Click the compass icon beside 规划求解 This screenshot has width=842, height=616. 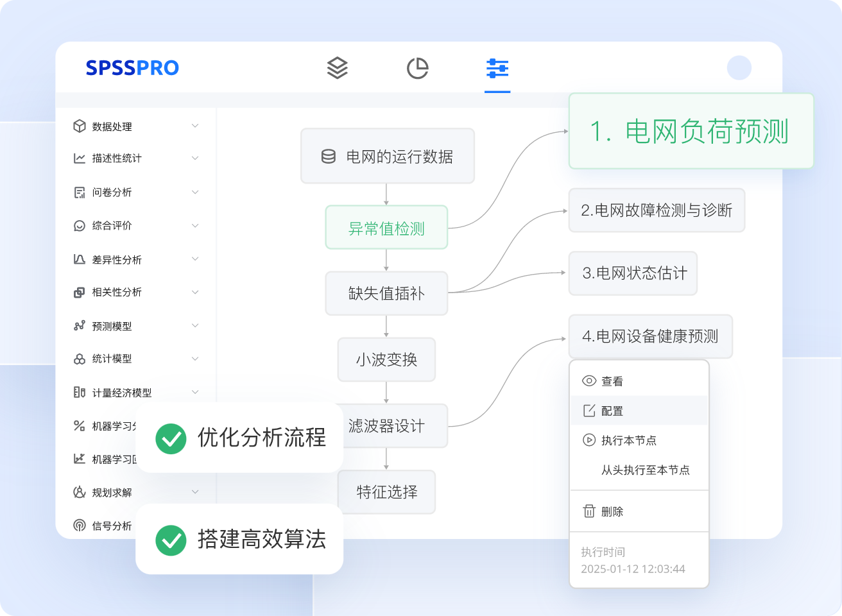tap(80, 492)
